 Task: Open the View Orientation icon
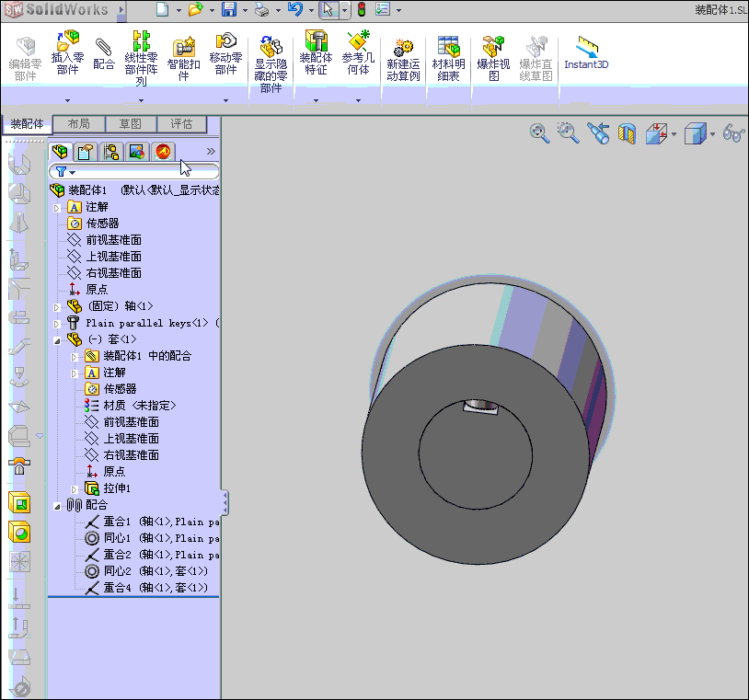coord(657,133)
